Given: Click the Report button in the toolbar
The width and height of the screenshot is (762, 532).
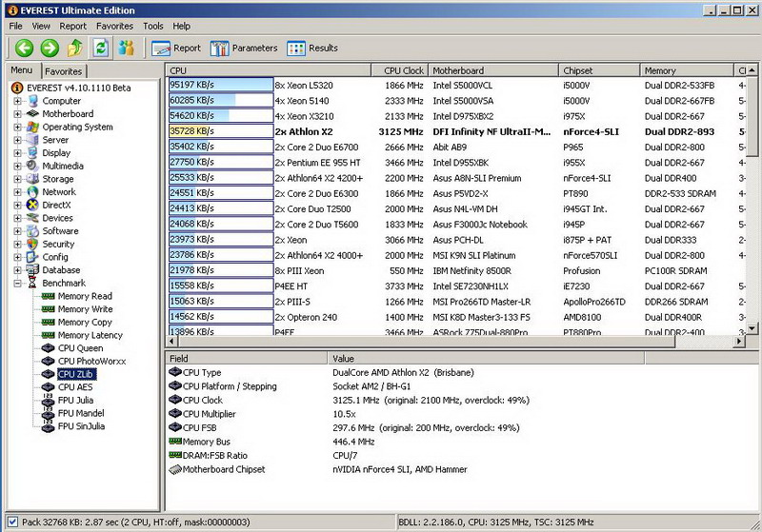Looking at the screenshot, I should (176, 48).
